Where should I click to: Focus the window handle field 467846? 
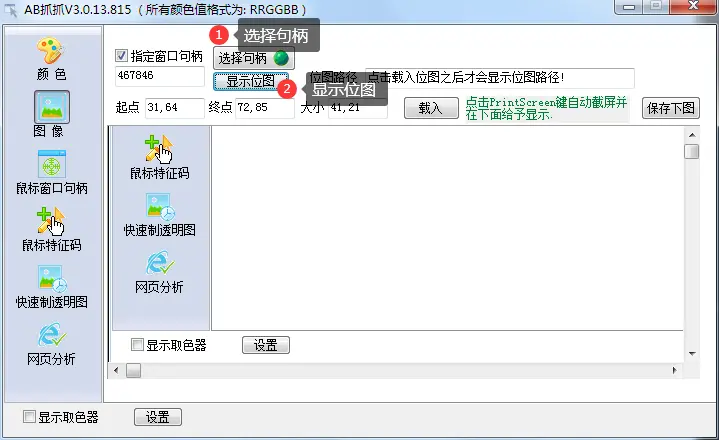click(x=160, y=76)
